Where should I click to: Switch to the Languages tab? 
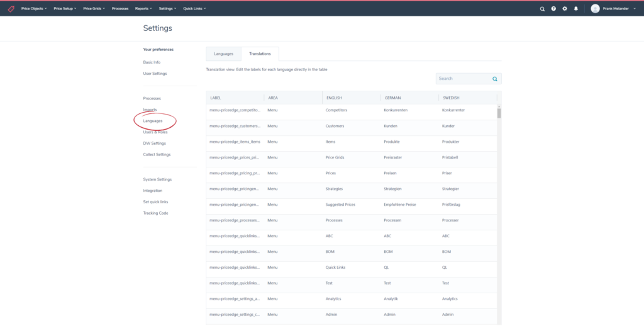coord(223,54)
